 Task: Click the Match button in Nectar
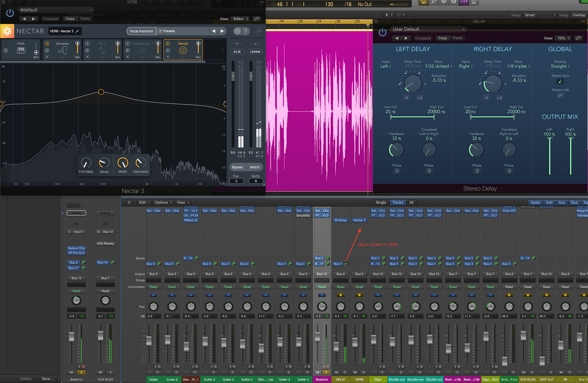pyautogui.click(x=255, y=167)
